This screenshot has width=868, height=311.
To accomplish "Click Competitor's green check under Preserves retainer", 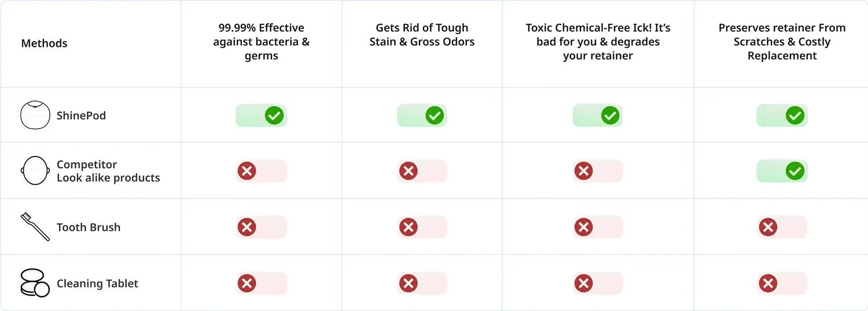I will coord(795,171).
